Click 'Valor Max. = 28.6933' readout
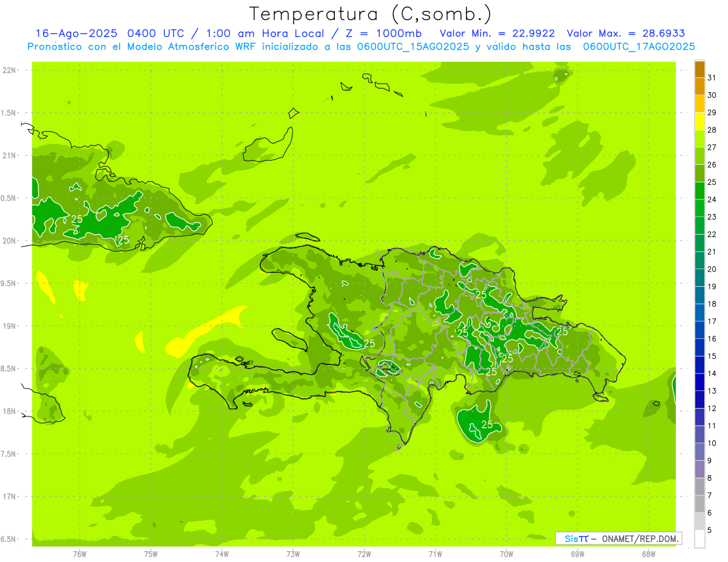728x562 pixels. coord(626,33)
